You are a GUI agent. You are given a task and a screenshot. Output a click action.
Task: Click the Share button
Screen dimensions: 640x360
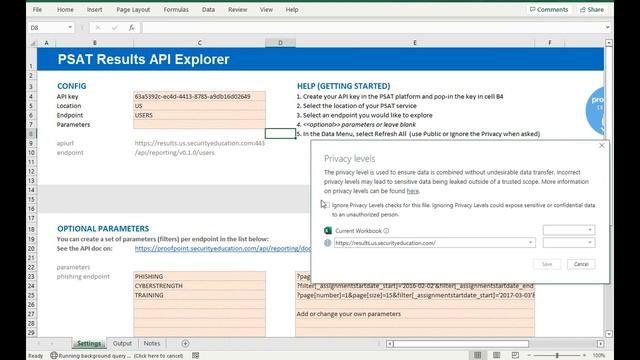[x=592, y=9]
